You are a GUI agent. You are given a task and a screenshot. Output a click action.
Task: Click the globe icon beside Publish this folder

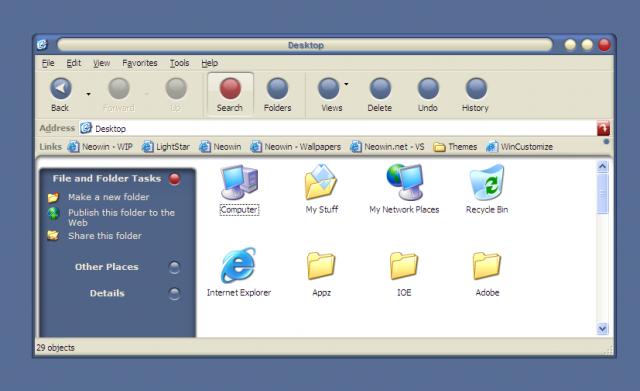click(x=53, y=213)
